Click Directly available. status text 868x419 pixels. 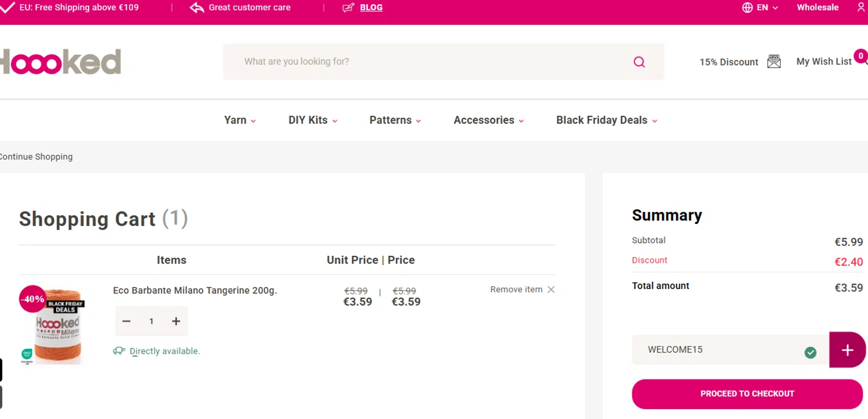pyautogui.click(x=165, y=351)
